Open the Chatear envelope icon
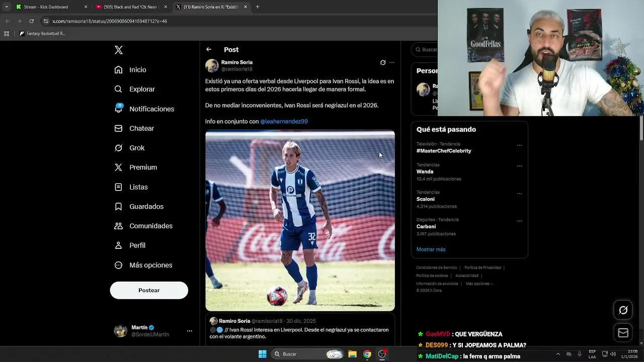 coord(118,128)
